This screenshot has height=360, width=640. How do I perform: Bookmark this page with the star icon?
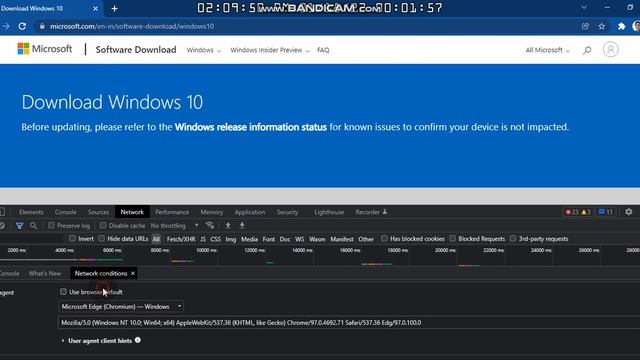coord(602,26)
